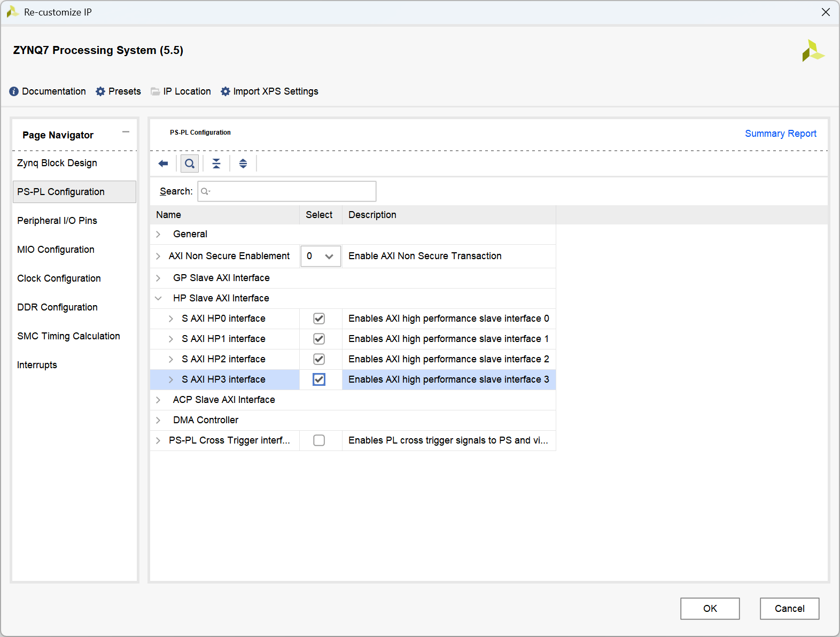This screenshot has height=637, width=840.
Task: Uncheck S AXI HP1 interface checkbox
Action: click(319, 339)
